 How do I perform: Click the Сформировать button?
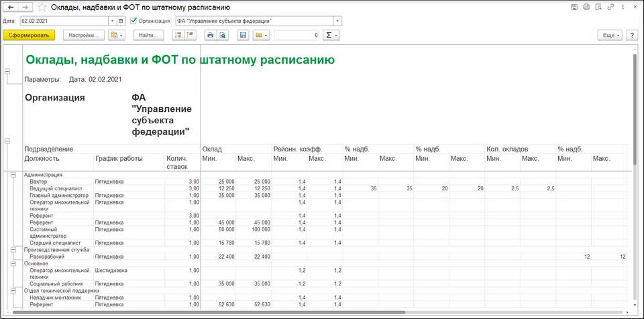pyautogui.click(x=29, y=36)
